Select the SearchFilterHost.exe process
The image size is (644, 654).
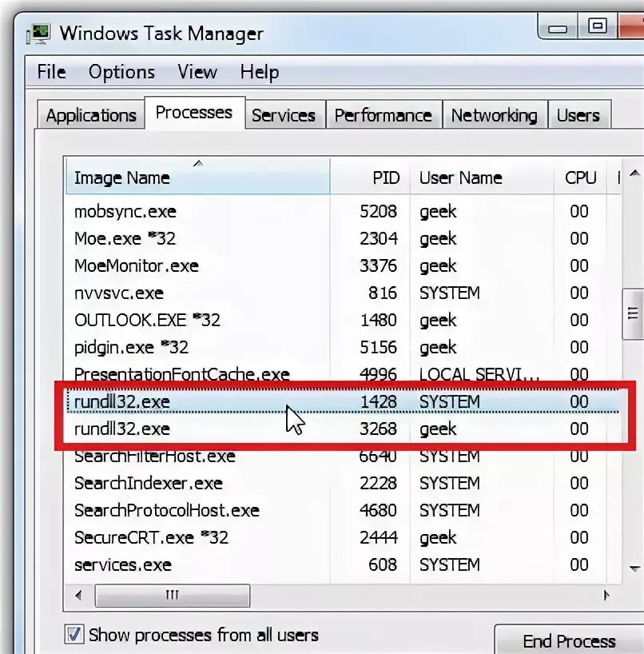pyautogui.click(x=342, y=456)
